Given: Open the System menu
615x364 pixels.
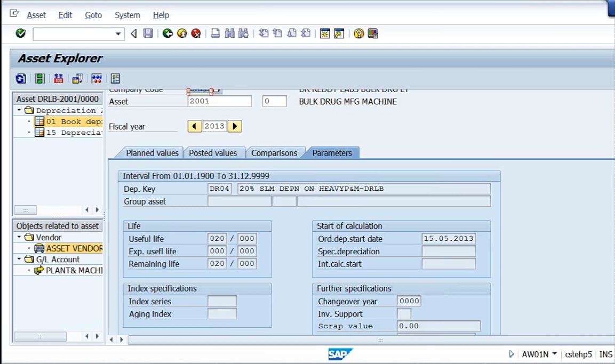Looking at the screenshot, I should click(x=127, y=15).
